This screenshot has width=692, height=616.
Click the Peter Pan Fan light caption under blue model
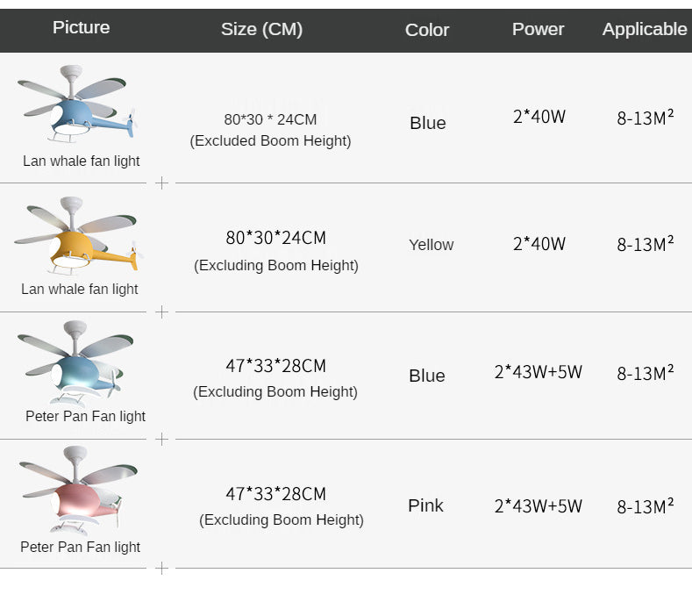pos(85,416)
